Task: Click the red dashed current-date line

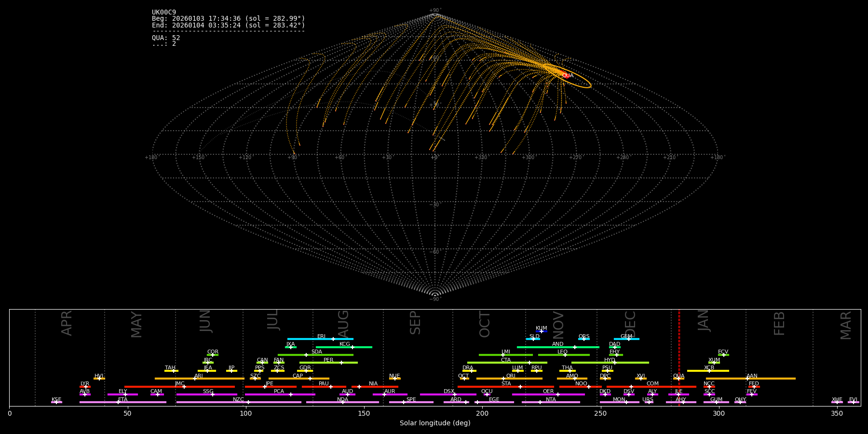Action: pos(679,357)
